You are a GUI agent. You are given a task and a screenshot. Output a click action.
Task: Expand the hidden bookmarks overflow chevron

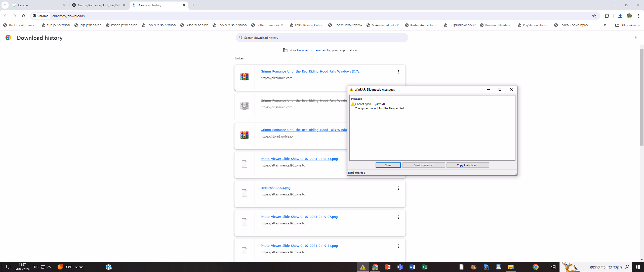click(605, 25)
